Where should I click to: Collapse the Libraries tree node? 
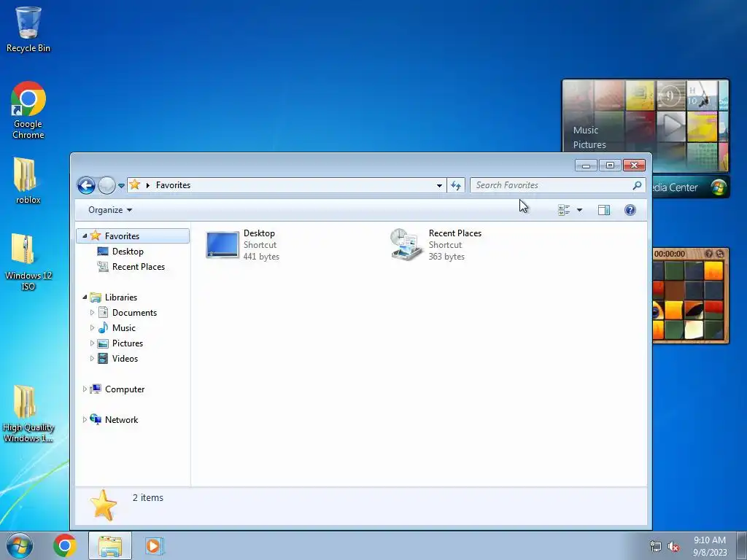(x=85, y=297)
